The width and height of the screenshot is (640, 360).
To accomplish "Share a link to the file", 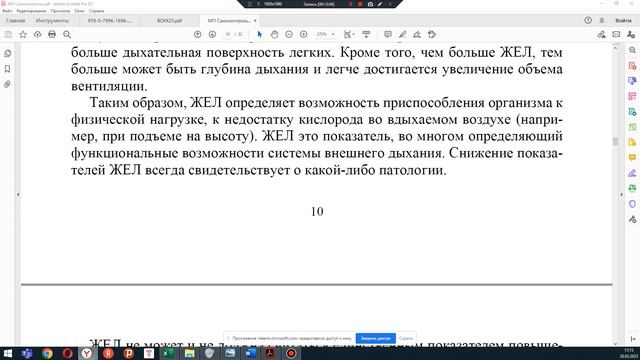I will (601, 35).
